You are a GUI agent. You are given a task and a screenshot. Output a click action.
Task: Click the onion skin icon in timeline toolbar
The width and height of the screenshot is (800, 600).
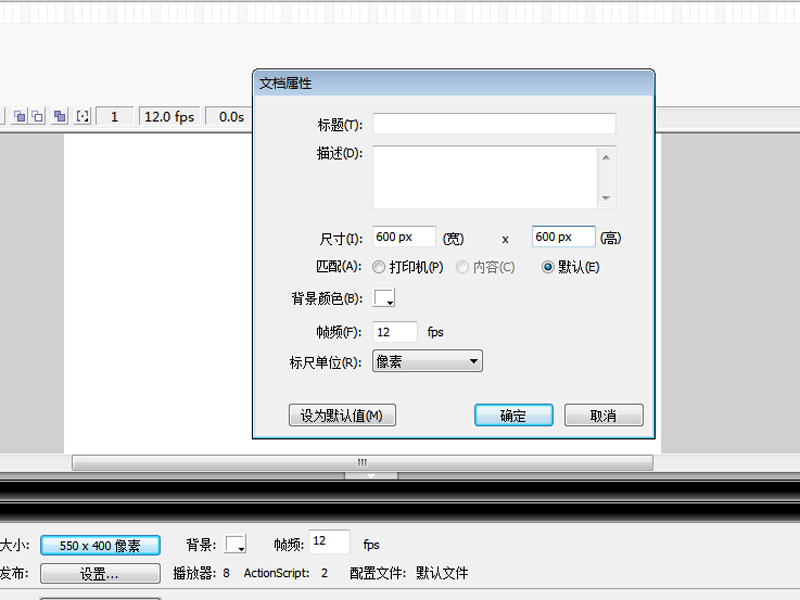coord(19,116)
